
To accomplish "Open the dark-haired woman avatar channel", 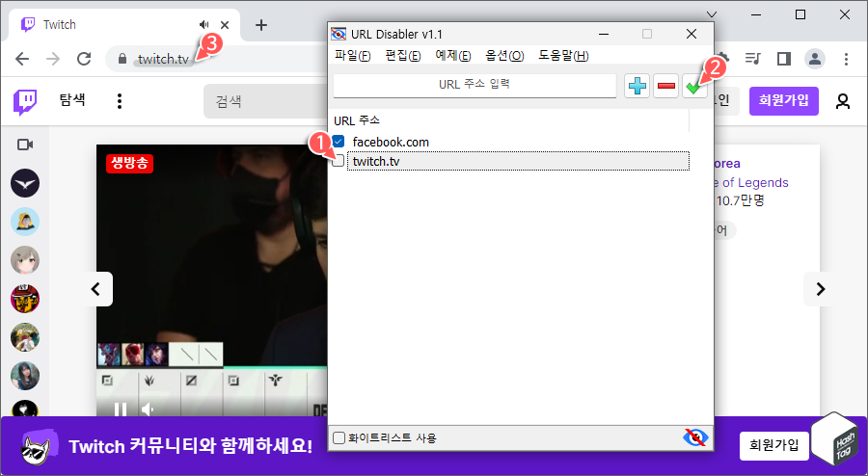I will point(25,376).
